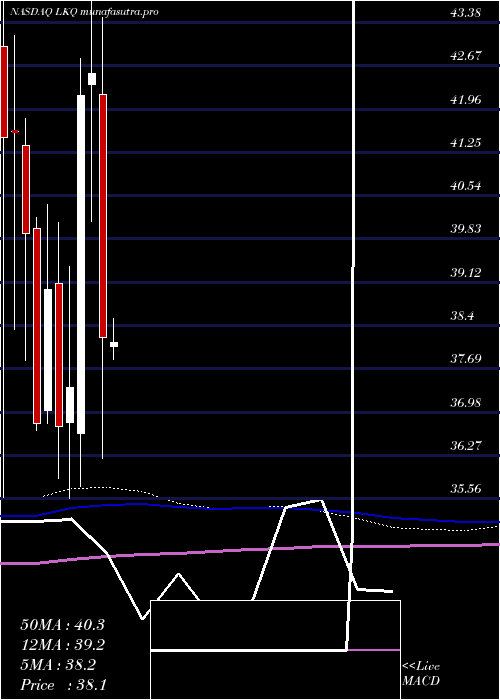Image resolution: width=500 pixels, height=700 pixels.
Task: Select the '12MA : 39.2' reading
Action: pyautogui.click(x=62, y=645)
